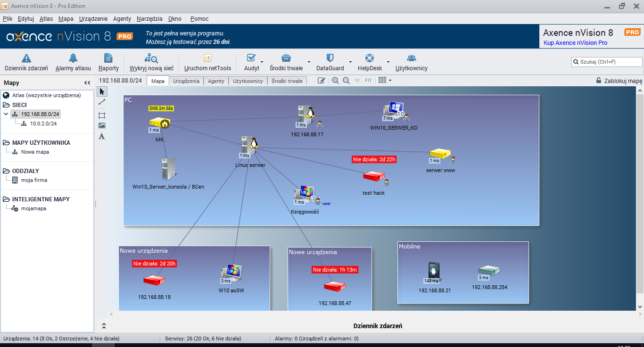Select the Linux serwer device

(x=250, y=146)
